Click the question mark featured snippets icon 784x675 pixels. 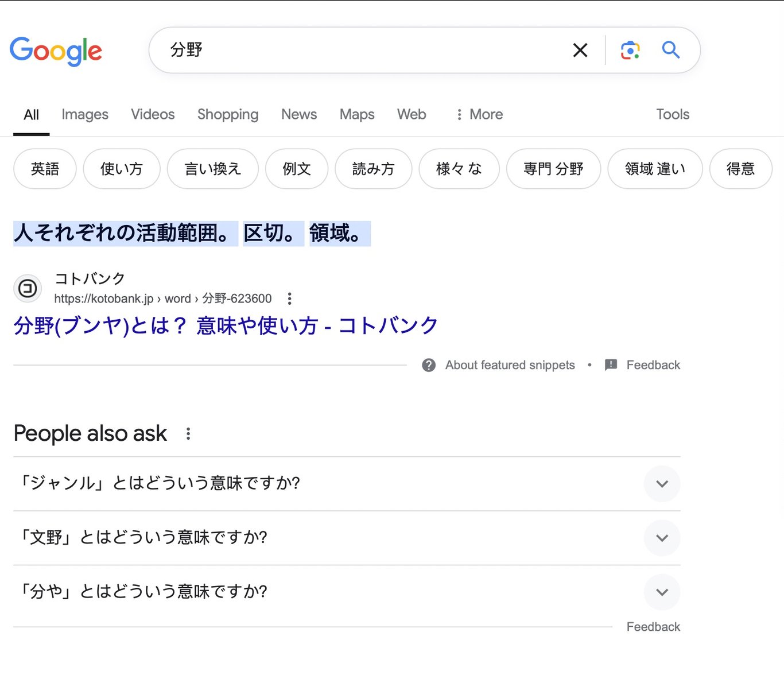coord(428,365)
